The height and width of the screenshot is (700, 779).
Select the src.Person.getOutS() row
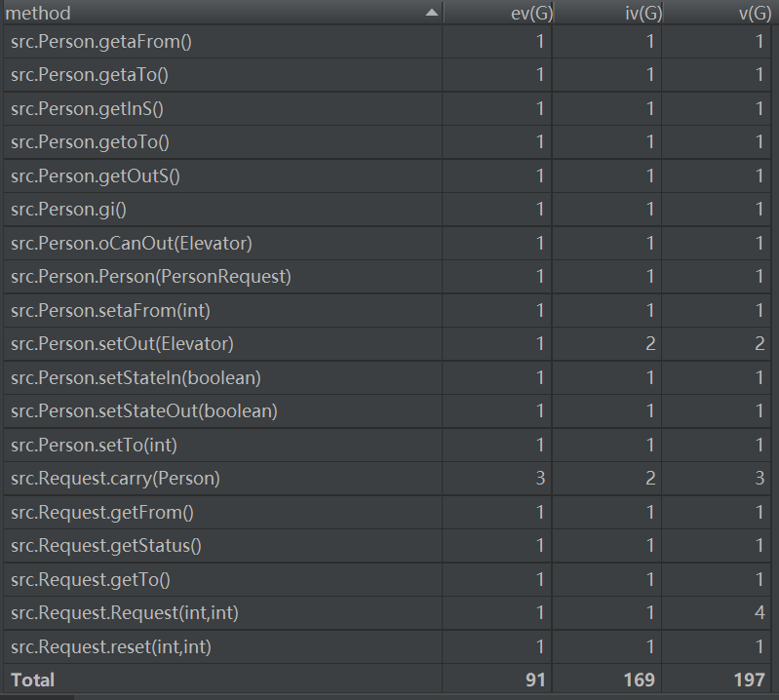(387, 176)
